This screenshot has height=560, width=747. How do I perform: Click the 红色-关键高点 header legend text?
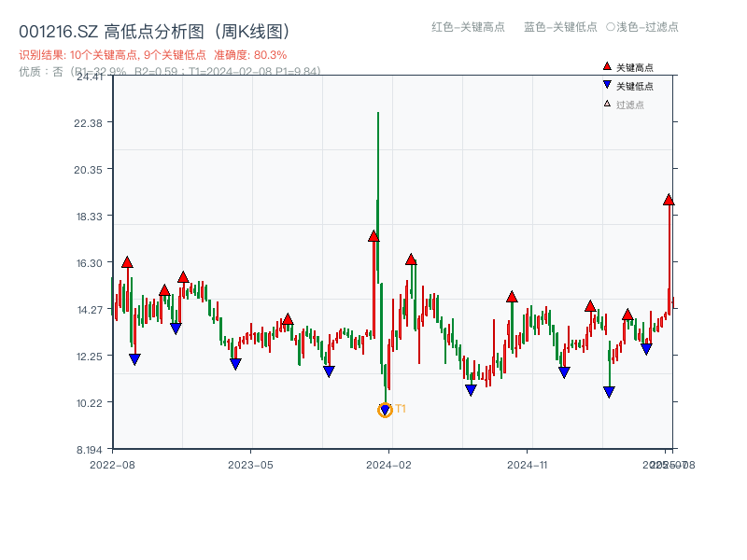pos(468,27)
